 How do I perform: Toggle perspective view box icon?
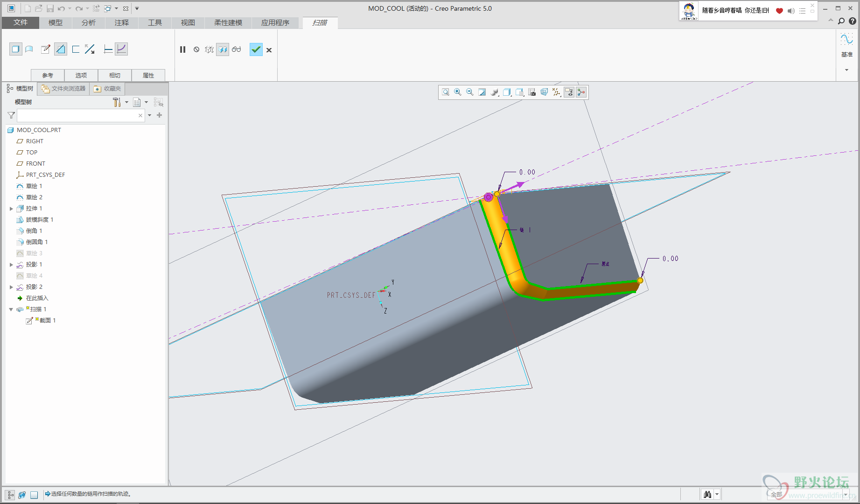pos(544,92)
